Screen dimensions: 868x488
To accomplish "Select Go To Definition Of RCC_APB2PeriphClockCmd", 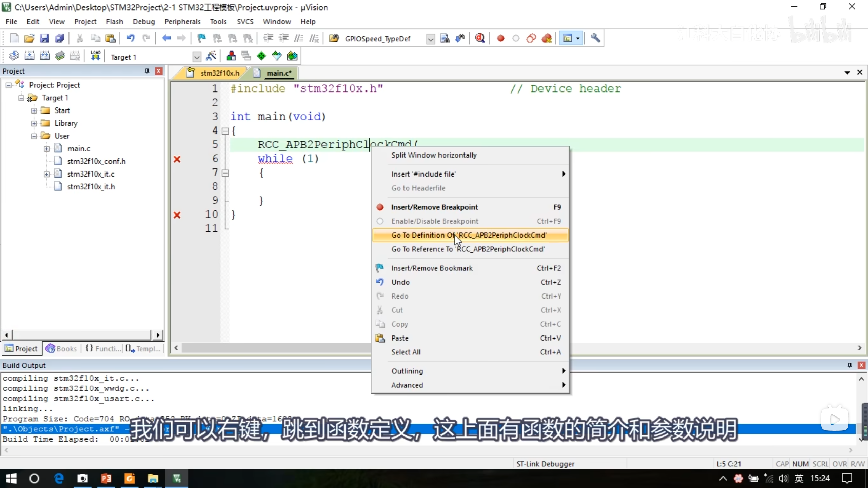I will click(x=469, y=235).
